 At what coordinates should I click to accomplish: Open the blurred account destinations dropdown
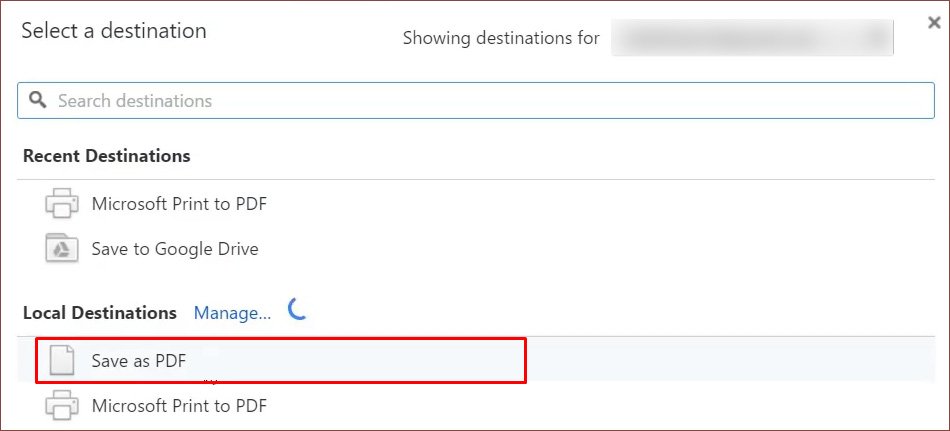[x=752, y=38]
